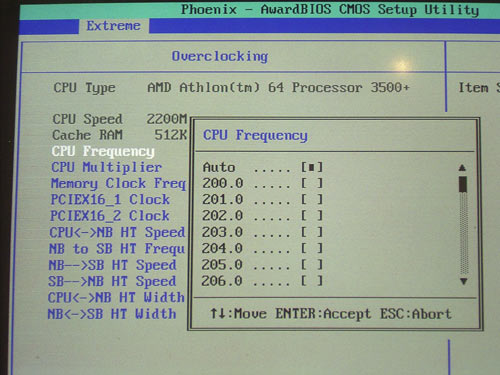Select the 200.0 frequency option

tap(263, 183)
